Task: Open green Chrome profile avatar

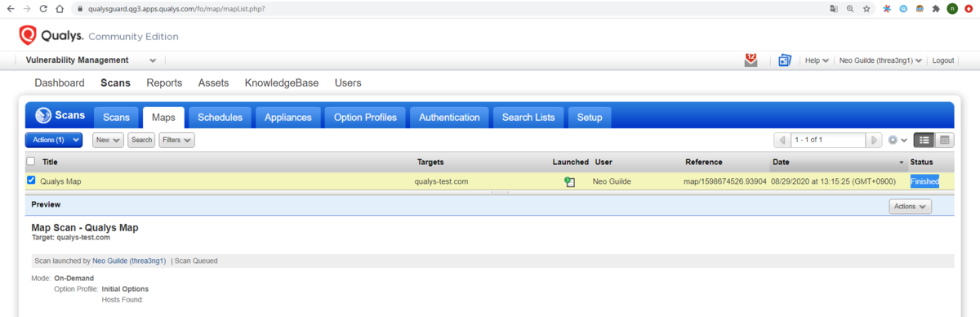Action: coord(952,8)
